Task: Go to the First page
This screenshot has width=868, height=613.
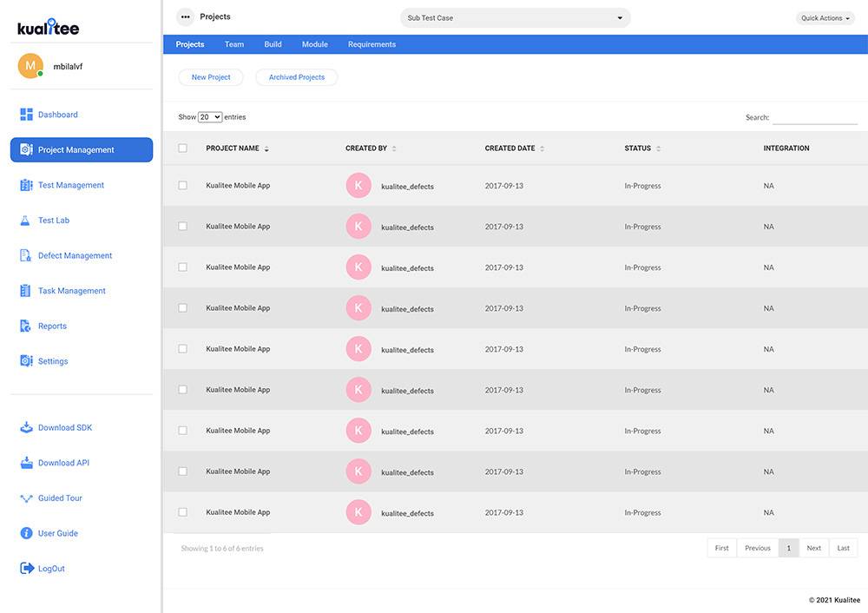Action: [x=722, y=548]
